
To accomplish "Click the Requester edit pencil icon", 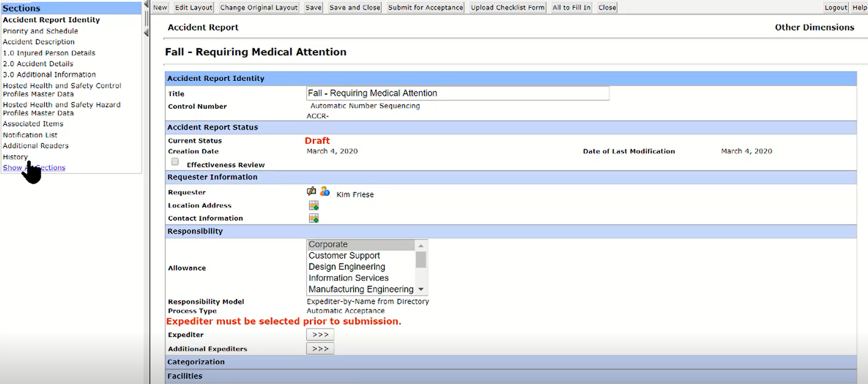I will (311, 191).
